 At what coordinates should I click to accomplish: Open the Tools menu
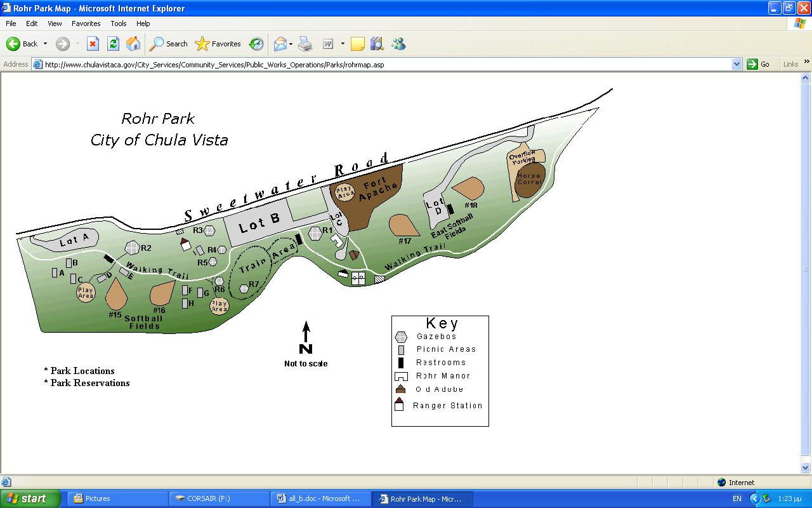(119, 23)
